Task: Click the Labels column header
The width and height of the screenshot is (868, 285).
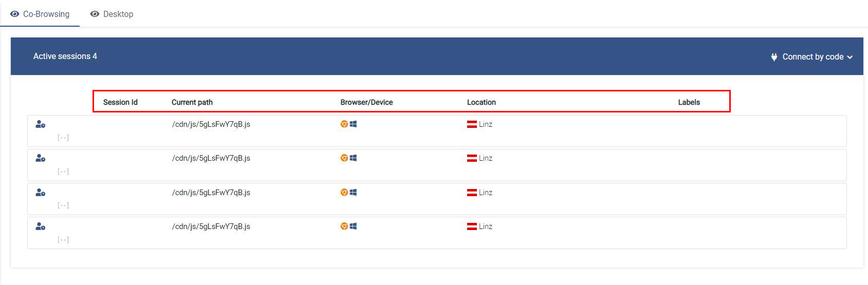Action: point(689,102)
